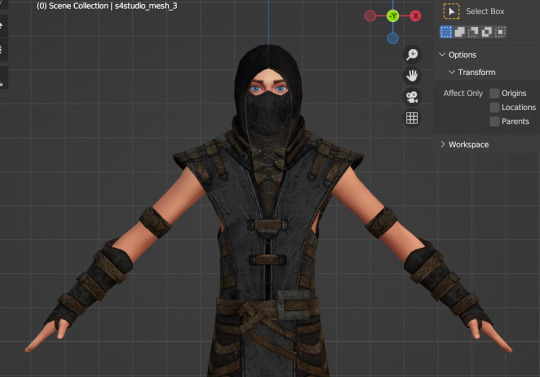
Task: Click the -Y axis gizmo ball
Action: (x=393, y=16)
